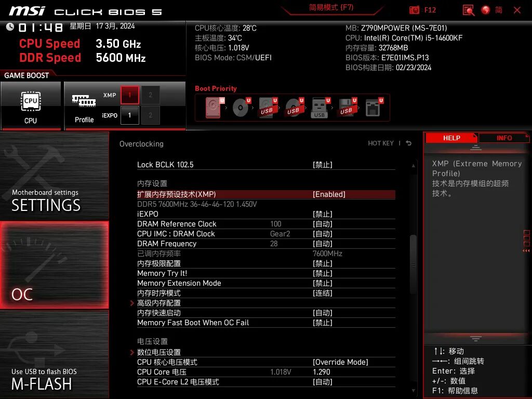Image resolution: width=532 pixels, height=399 pixels.
Task: Open the OC overclocking menu
Action: (x=54, y=265)
